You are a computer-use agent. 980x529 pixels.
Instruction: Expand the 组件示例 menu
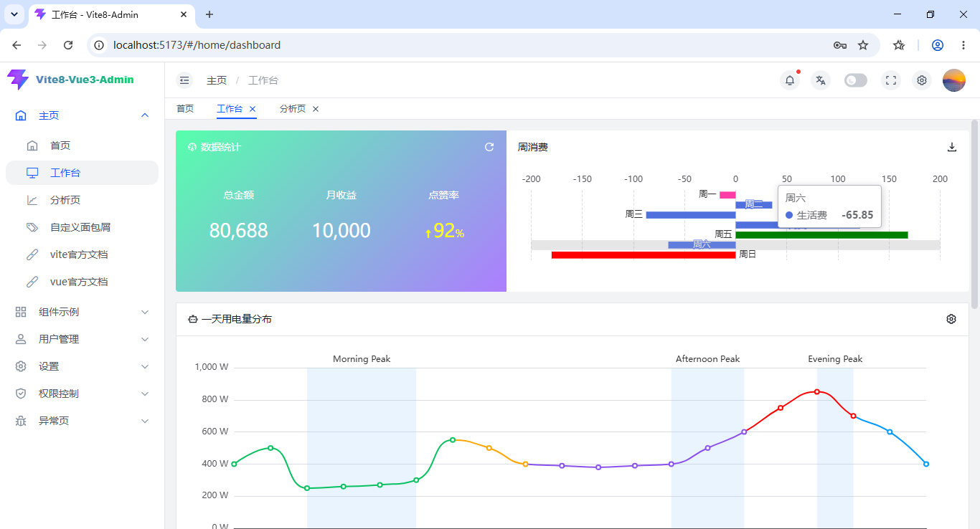point(82,312)
